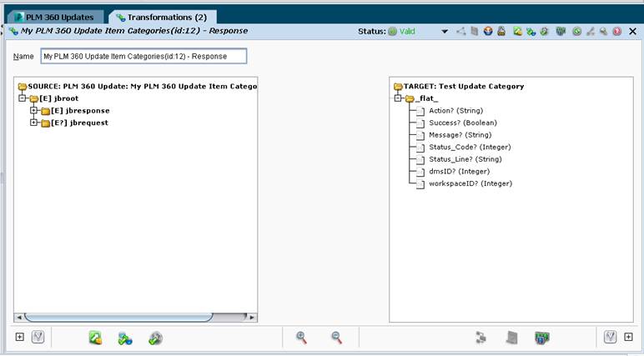
Task: Select the [E?] jbrequest tree item
Action: pyautogui.click(x=74, y=123)
